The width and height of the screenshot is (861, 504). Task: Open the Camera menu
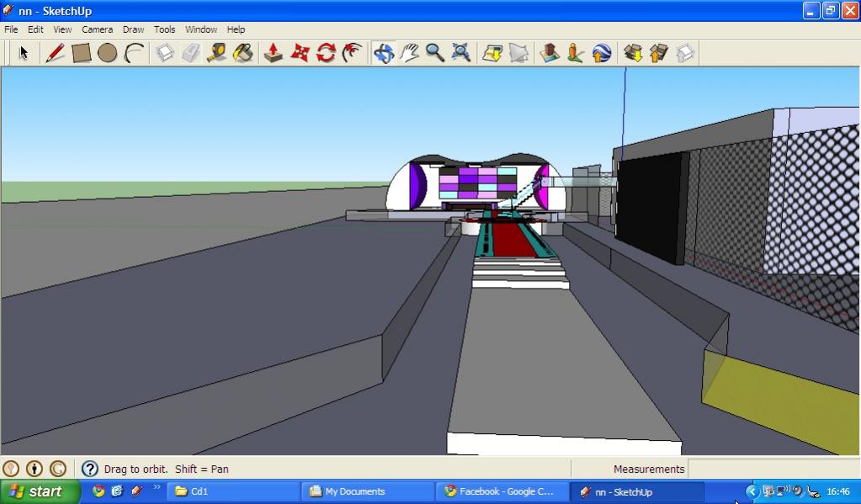click(x=97, y=29)
